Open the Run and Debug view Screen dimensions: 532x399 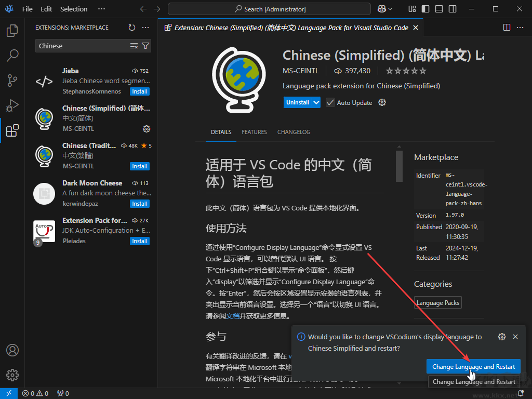click(12, 105)
